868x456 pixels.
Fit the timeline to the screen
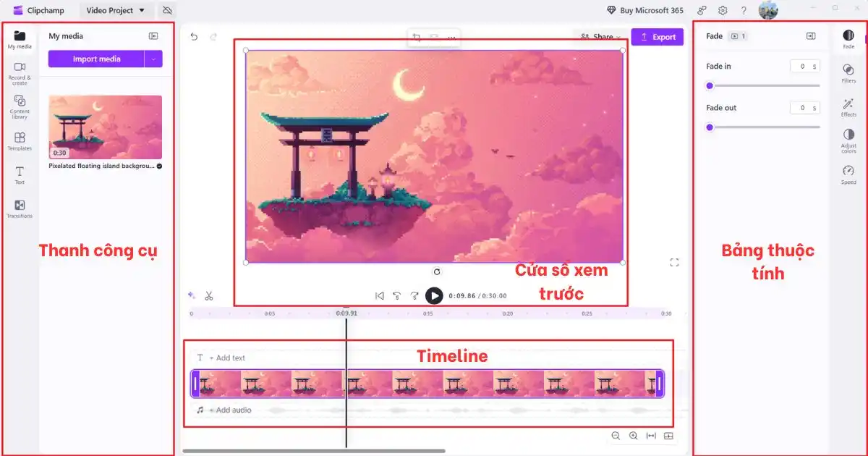[x=651, y=436]
